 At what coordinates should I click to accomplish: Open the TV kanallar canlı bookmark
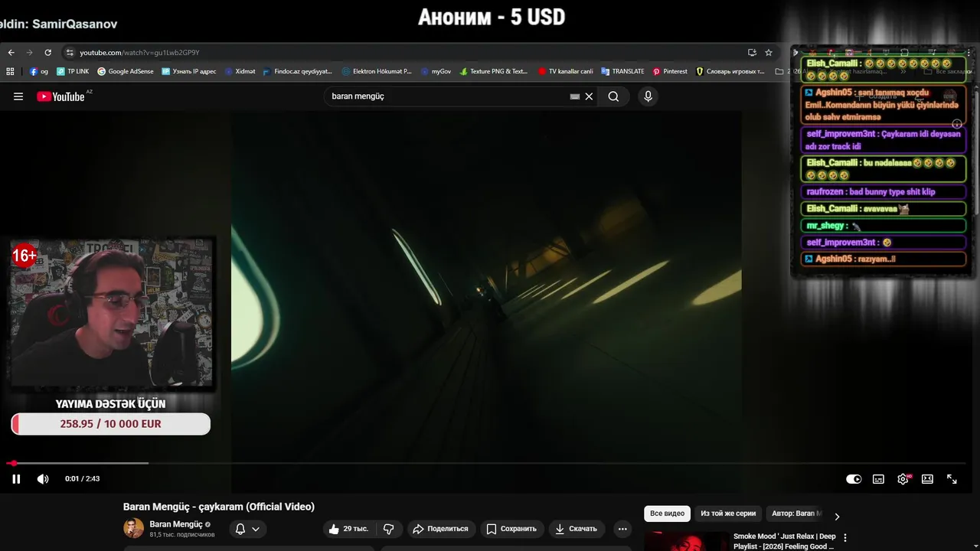coord(566,71)
